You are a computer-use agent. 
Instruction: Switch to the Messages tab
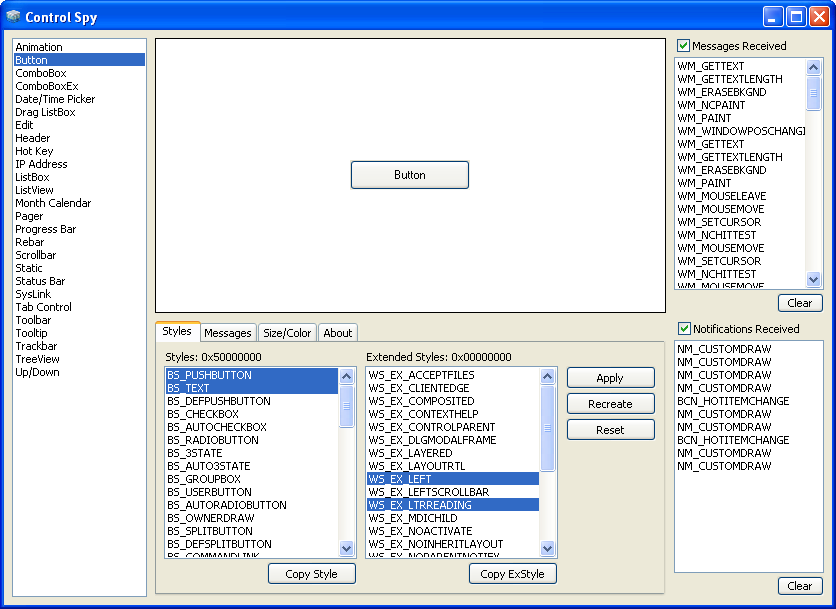pyautogui.click(x=228, y=333)
